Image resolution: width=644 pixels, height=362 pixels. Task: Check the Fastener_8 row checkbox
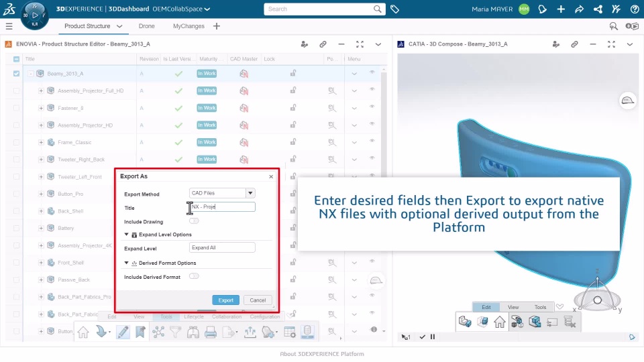coord(16,108)
